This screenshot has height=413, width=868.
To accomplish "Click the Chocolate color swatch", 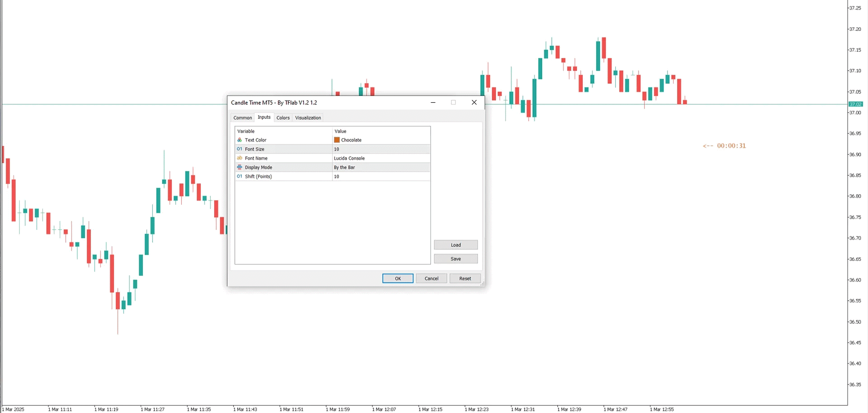I will (337, 140).
